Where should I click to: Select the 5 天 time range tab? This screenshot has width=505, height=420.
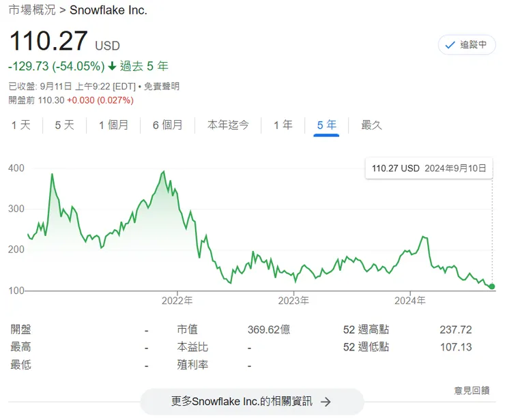tap(64, 125)
